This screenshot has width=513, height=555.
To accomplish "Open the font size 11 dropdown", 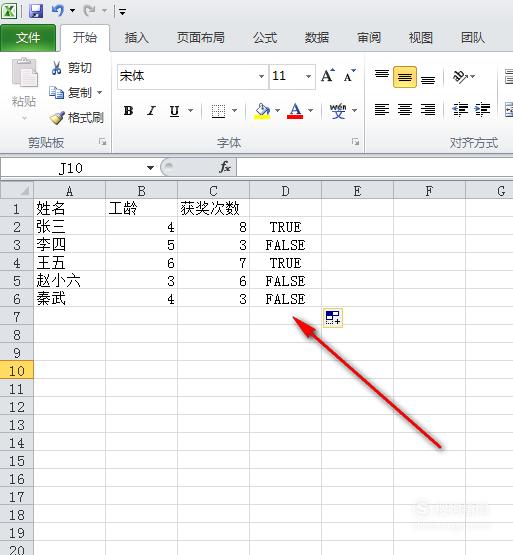I will click(308, 76).
